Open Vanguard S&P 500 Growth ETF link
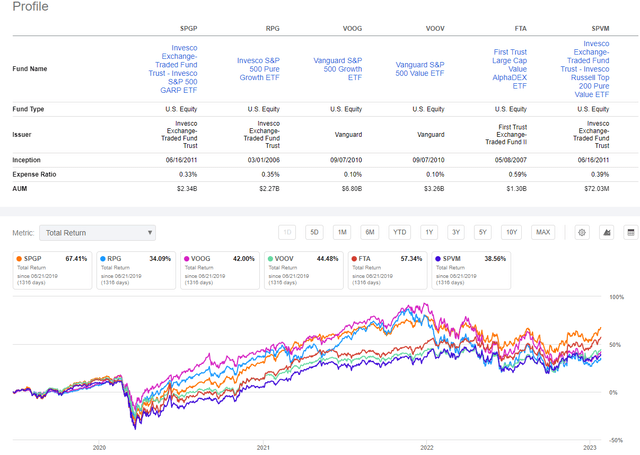Screen dimensions: 640x455 (x=338, y=69)
